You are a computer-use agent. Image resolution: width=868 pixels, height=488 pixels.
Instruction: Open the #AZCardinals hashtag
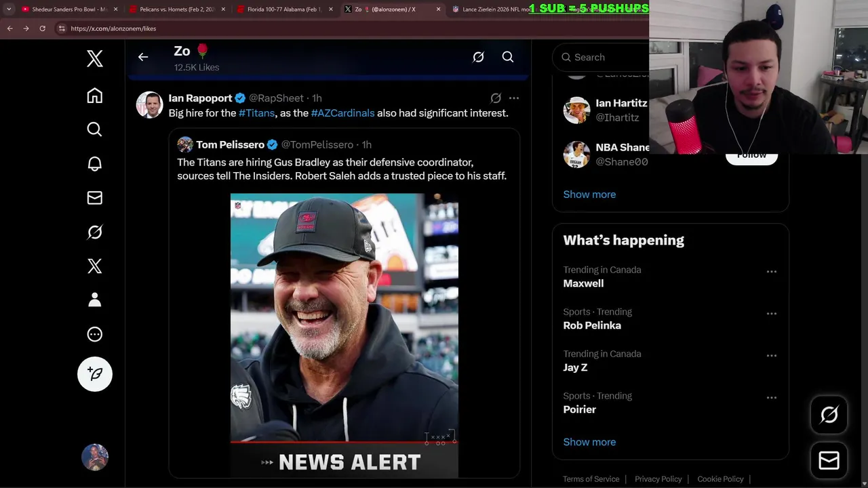342,113
